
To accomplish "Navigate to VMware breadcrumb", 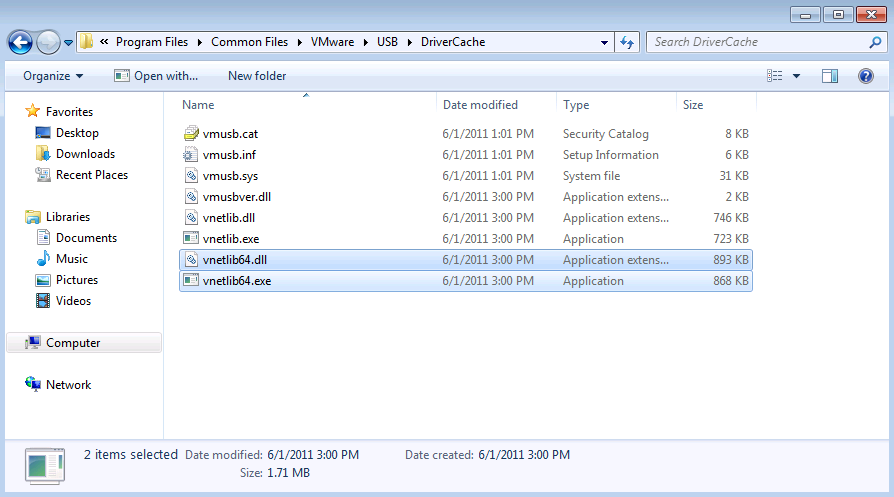I will 332,42.
